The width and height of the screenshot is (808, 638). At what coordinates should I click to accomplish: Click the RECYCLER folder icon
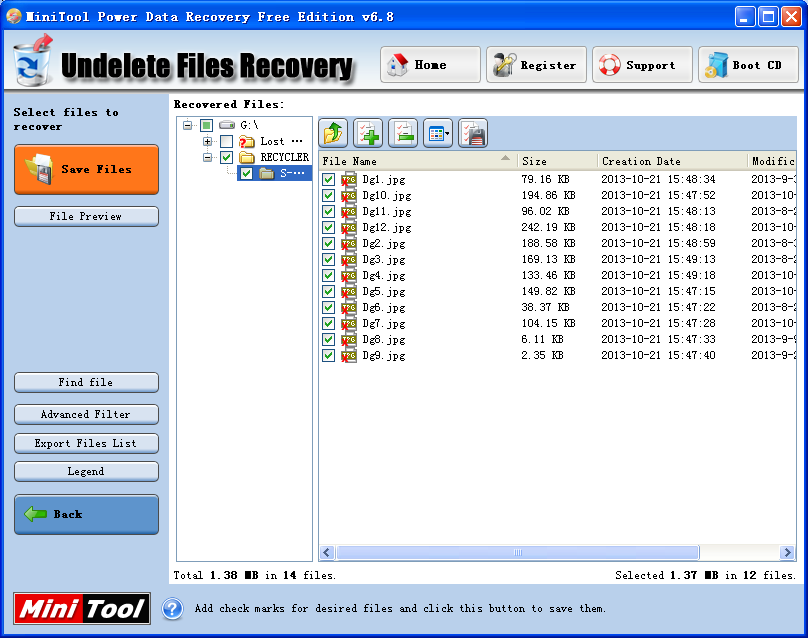247,157
